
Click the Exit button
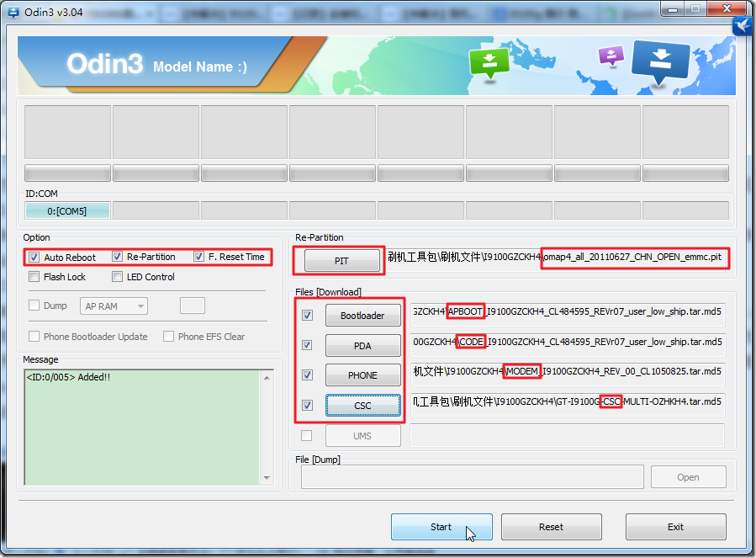[675, 527]
